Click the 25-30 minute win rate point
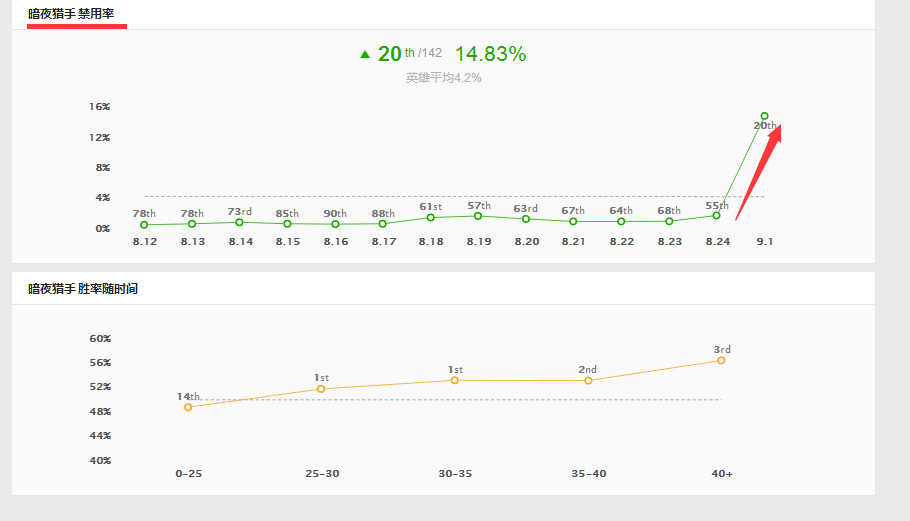The height and width of the screenshot is (521, 910). click(x=321, y=389)
